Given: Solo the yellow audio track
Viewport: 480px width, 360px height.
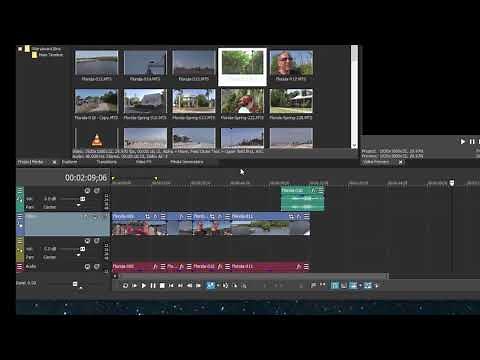Looking at the screenshot, I should click(x=97, y=241).
